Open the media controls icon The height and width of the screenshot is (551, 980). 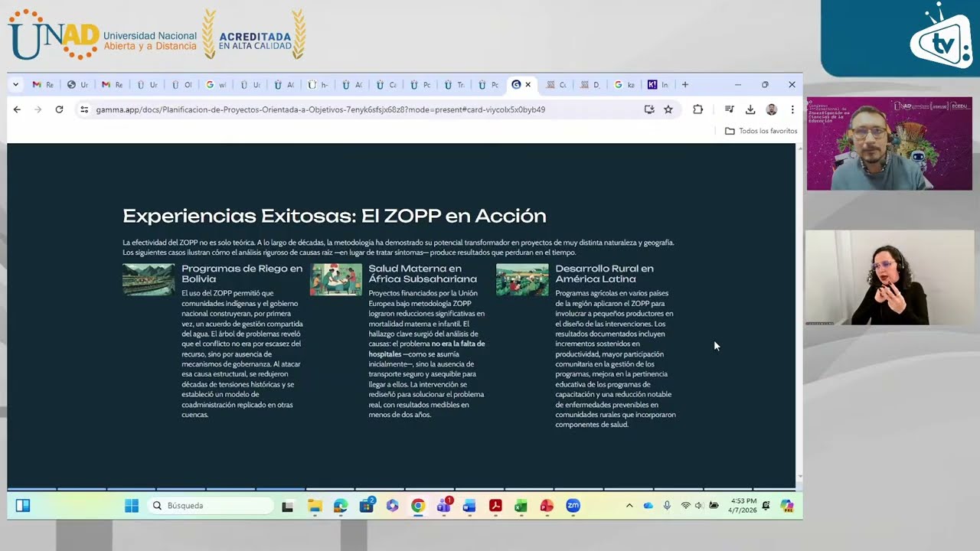click(x=730, y=109)
